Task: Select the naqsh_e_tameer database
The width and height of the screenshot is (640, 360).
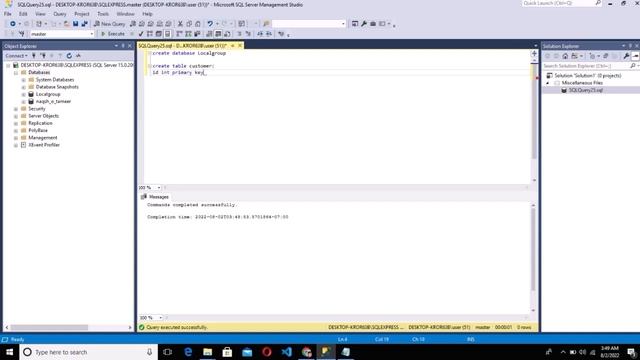Action: (x=53, y=101)
